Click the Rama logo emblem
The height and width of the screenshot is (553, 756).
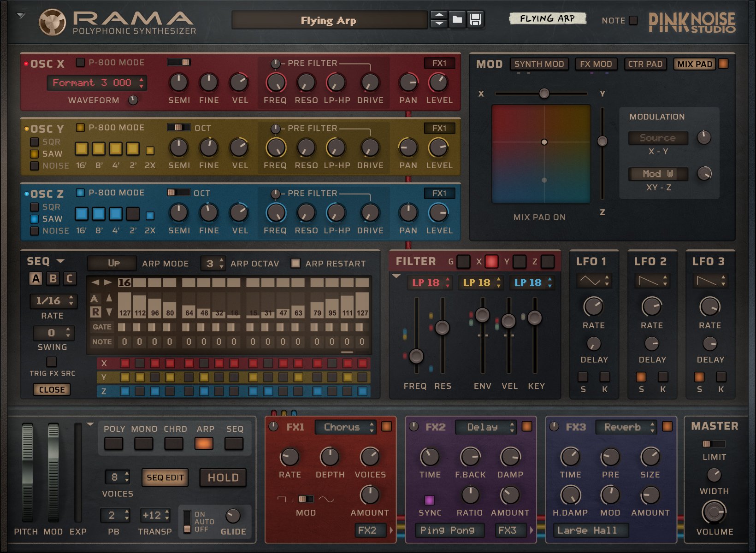pyautogui.click(x=52, y=23)
